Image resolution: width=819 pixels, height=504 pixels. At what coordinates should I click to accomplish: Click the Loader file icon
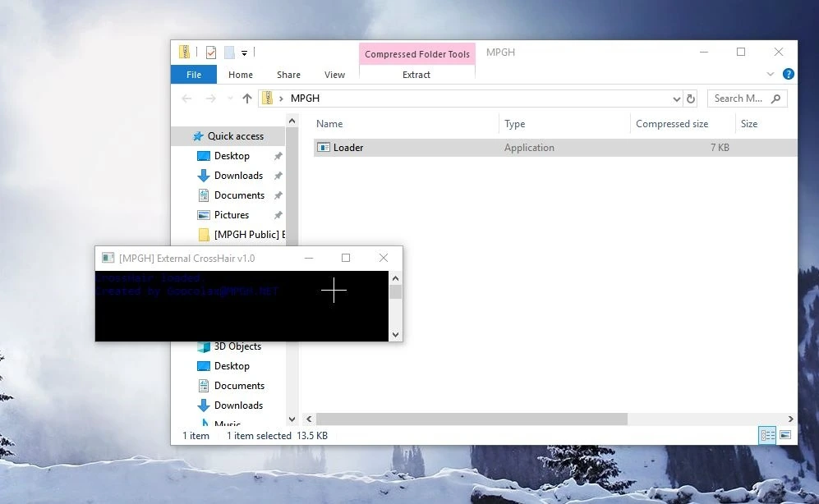324,148
